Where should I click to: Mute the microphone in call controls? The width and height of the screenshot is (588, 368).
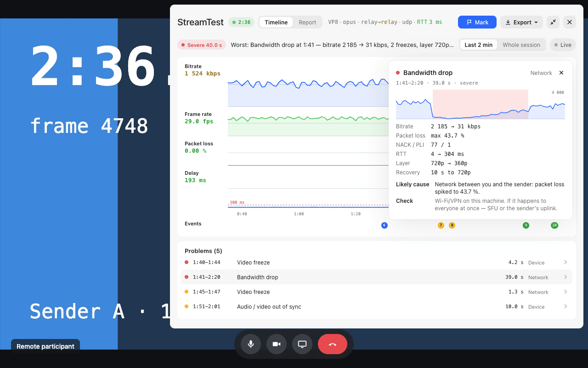pyautogui.click(x=251, y=344)
